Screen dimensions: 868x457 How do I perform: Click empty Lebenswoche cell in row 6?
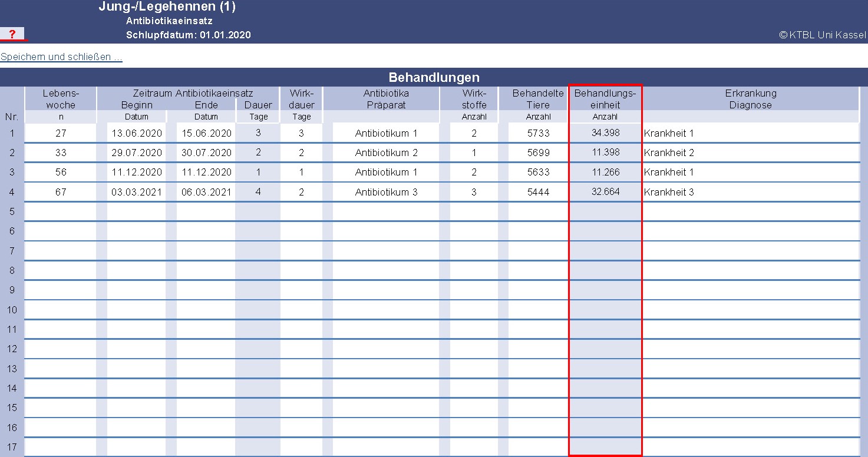pos(61,231)
